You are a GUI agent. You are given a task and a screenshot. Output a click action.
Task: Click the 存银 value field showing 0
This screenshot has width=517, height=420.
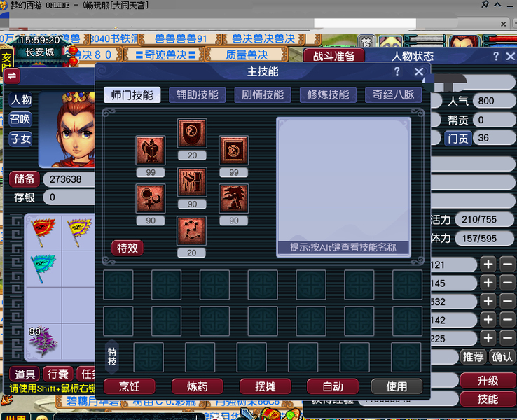point(69,197)
